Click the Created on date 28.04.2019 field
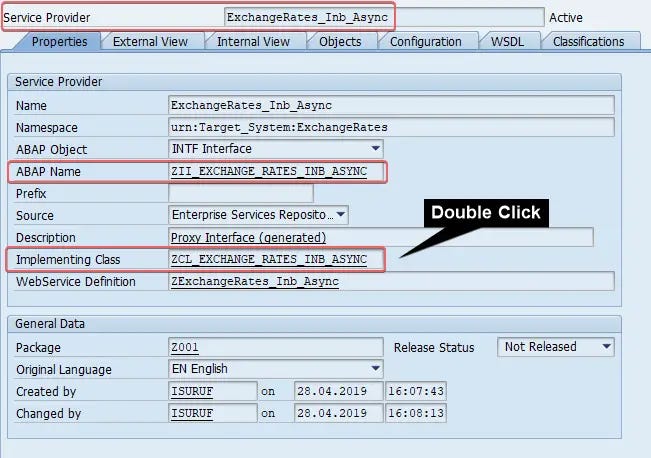 [338, 391]
